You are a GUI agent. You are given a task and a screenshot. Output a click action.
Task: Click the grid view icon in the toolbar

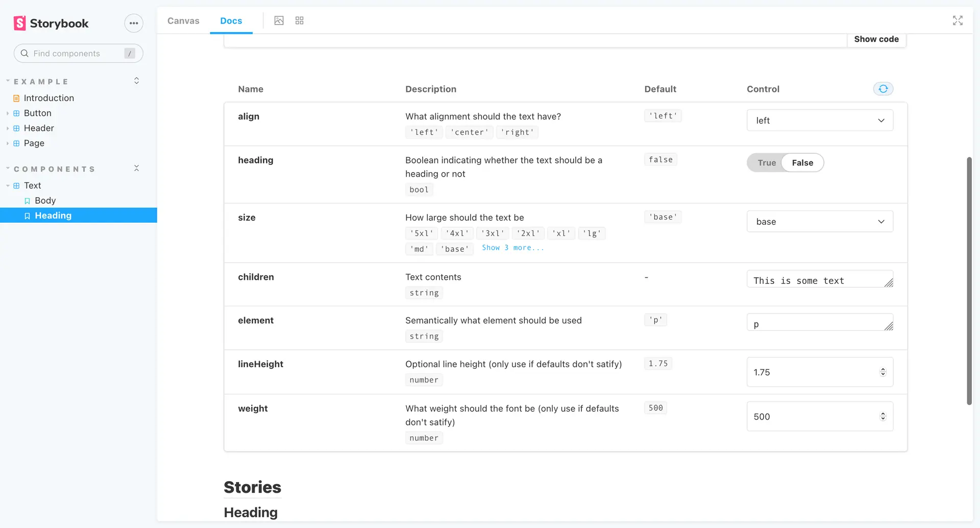click(299, 20)
